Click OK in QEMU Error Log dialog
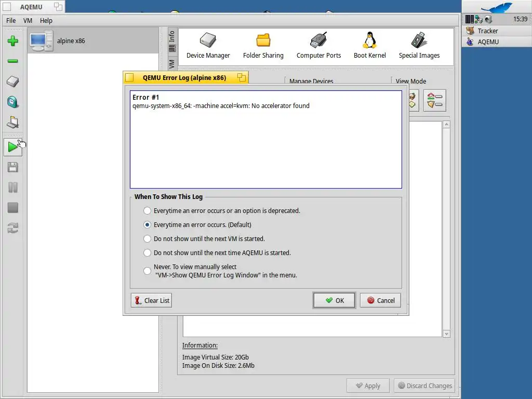532x399 pixels. pos(334,300)
